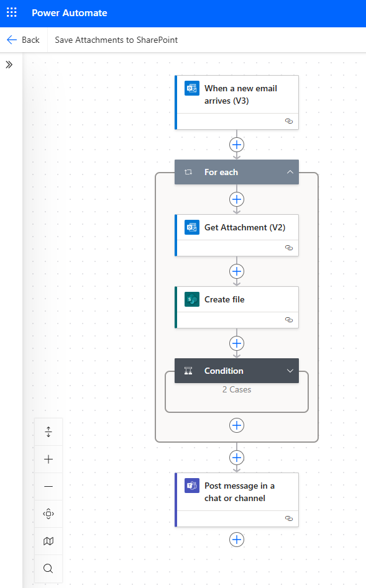The height and width of the screenshot is (588, 366).
Task: Click connection link icon on Create file card
Action: click(x=289, y=320)
